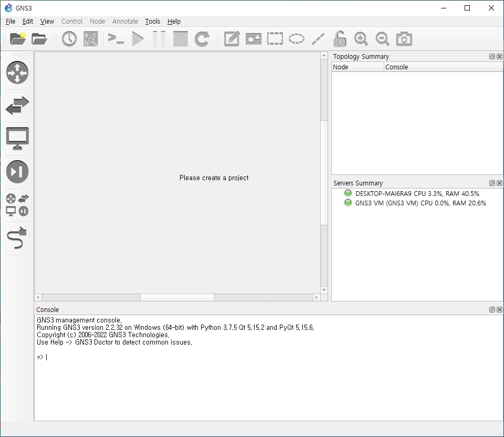This screenshot has height=437, width=504.
Task: Select the Add a note tool
Action: click(232, 39)
